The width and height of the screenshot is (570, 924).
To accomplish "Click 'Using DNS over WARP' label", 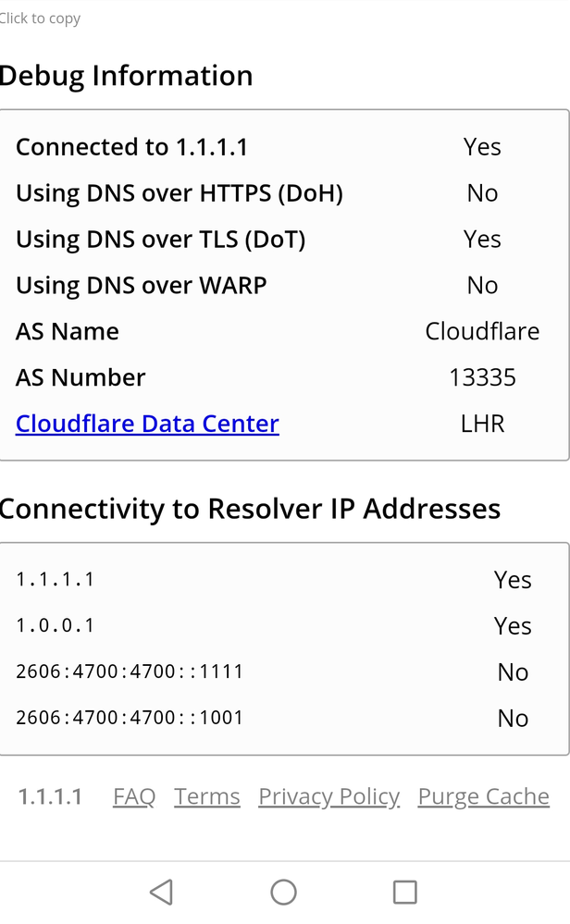I will coord(141,286).
